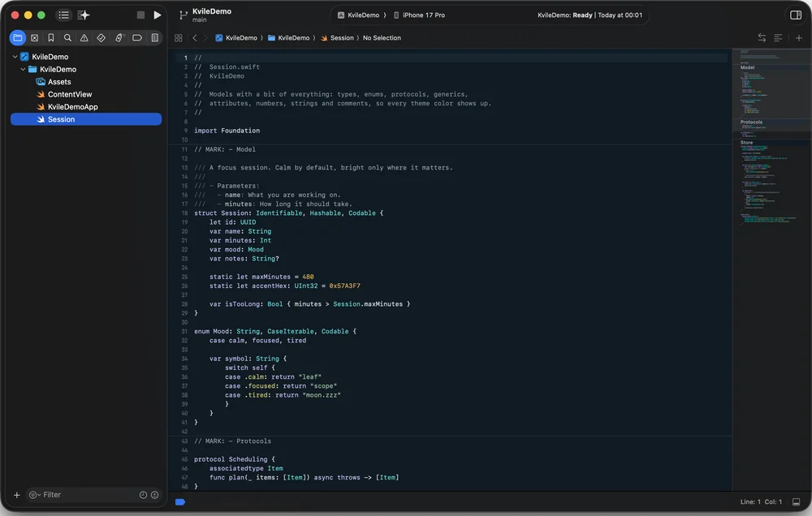The width and height of the screenshot is (812, 516).
Task: Open the filter options dropdown icon
Action: pos(35,495)
